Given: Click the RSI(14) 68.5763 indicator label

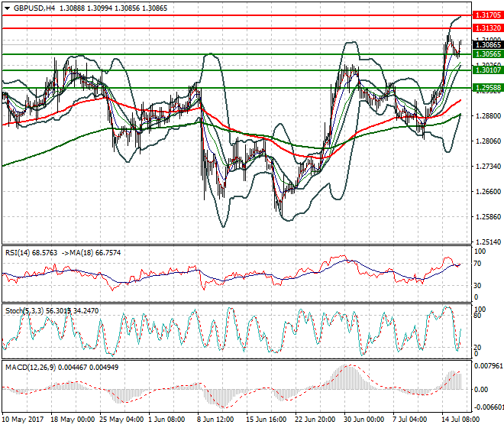Looking at the screenshot, I should coord(31,253).
